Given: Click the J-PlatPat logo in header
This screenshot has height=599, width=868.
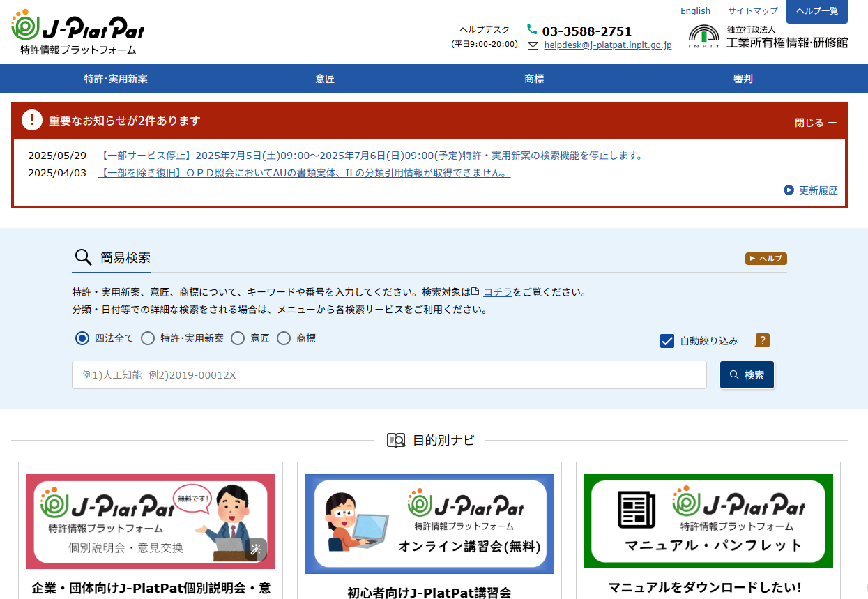Looking at the screenshot, I should (78, 33).
